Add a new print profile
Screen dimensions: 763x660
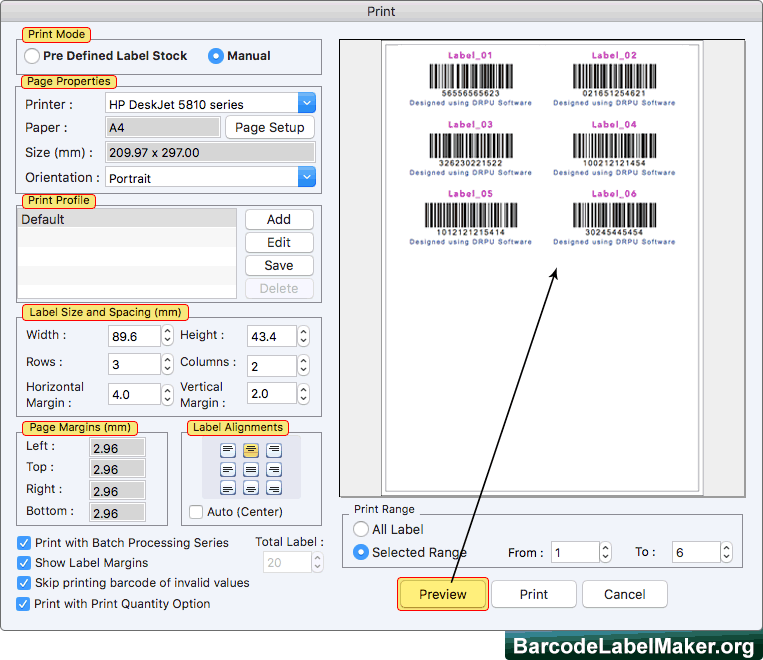click(279, 220)
